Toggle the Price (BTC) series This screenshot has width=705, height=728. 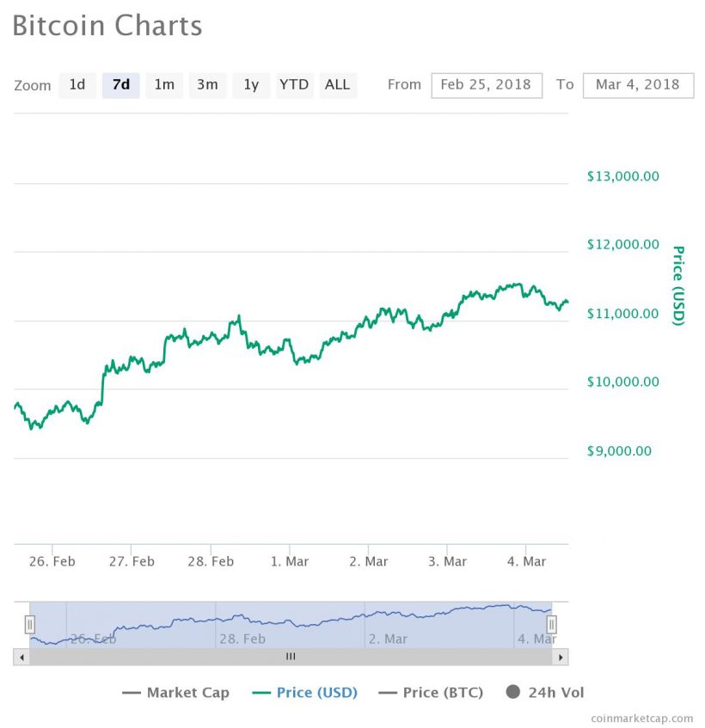tap(443, 692)
